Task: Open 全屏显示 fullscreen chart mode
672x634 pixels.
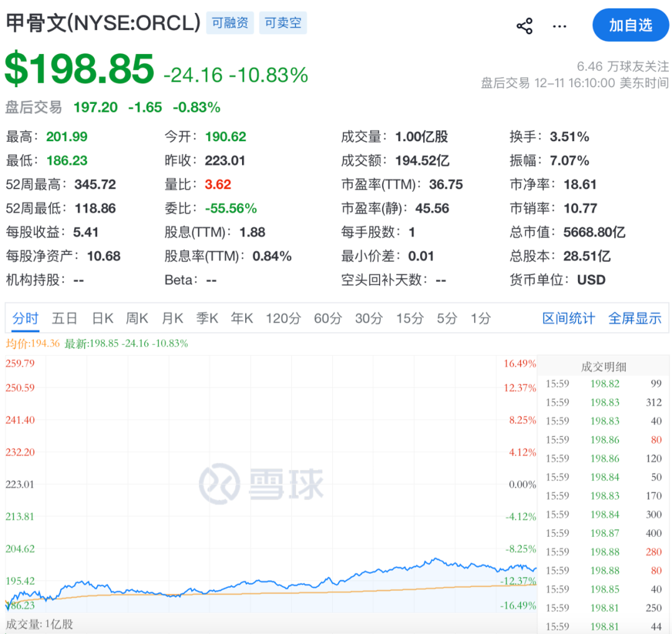Action: click(635, 318)
